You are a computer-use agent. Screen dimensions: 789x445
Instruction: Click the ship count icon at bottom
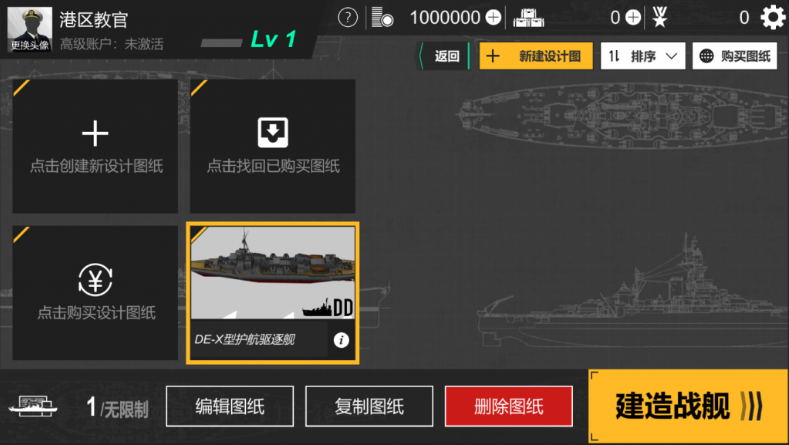click(33, 406)
